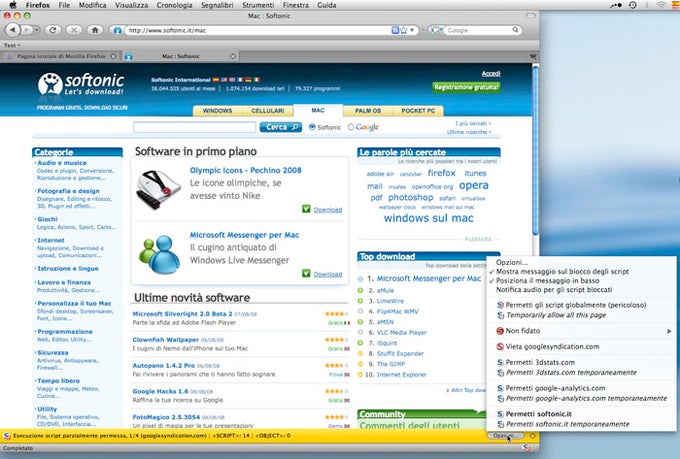
Task: Open the Segnalibri menu
Action: 217,5
